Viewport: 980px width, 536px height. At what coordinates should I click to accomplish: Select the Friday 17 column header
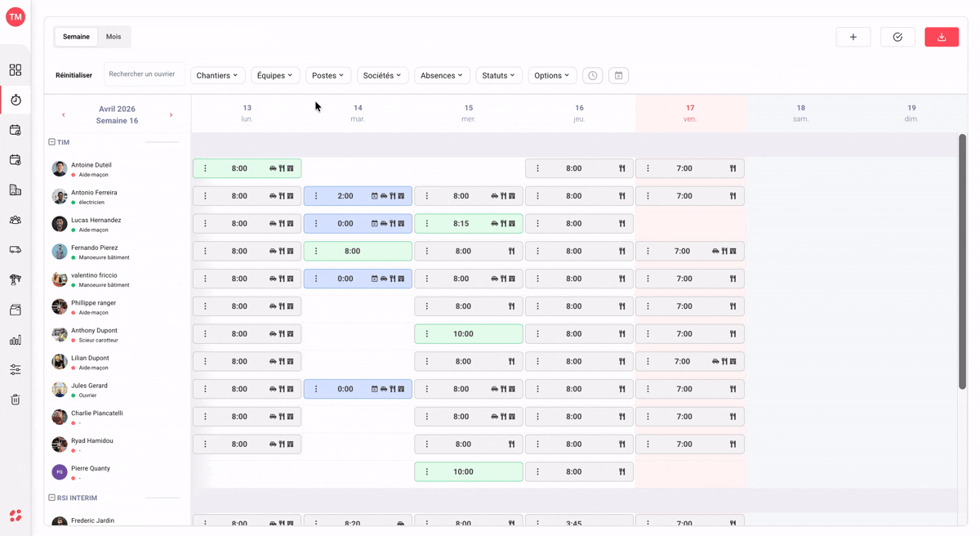point(690,113)
